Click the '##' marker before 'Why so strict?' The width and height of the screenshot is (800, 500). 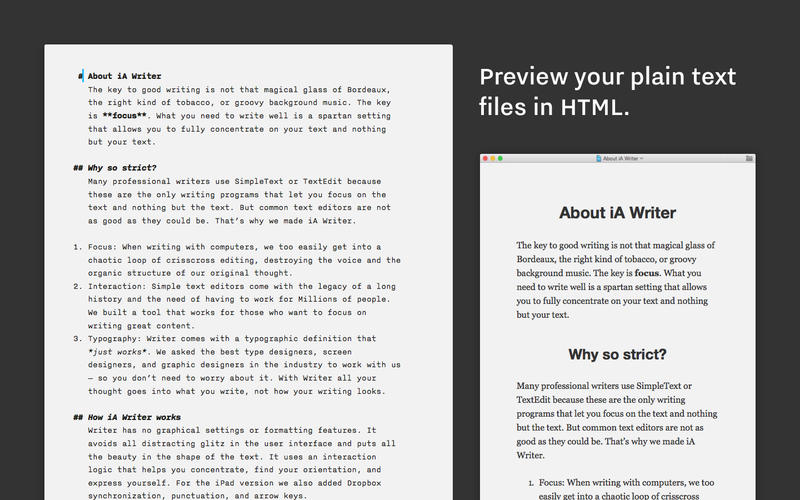point(78,167)
